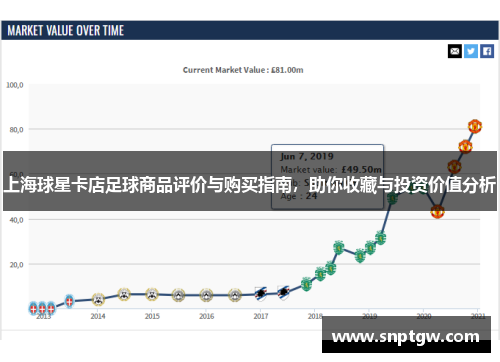This screenshot has height=362, width=500.
Task: Share chart via Facebook icon
Action: (x=487, y=51)
